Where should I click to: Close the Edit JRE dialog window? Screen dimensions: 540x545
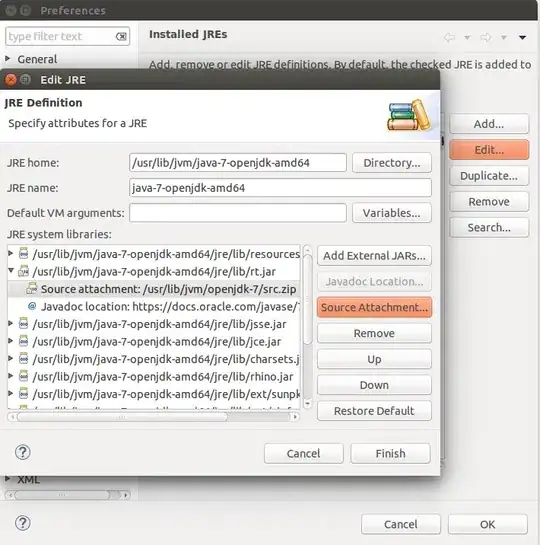pyautogui.click(x=11, y=80)
